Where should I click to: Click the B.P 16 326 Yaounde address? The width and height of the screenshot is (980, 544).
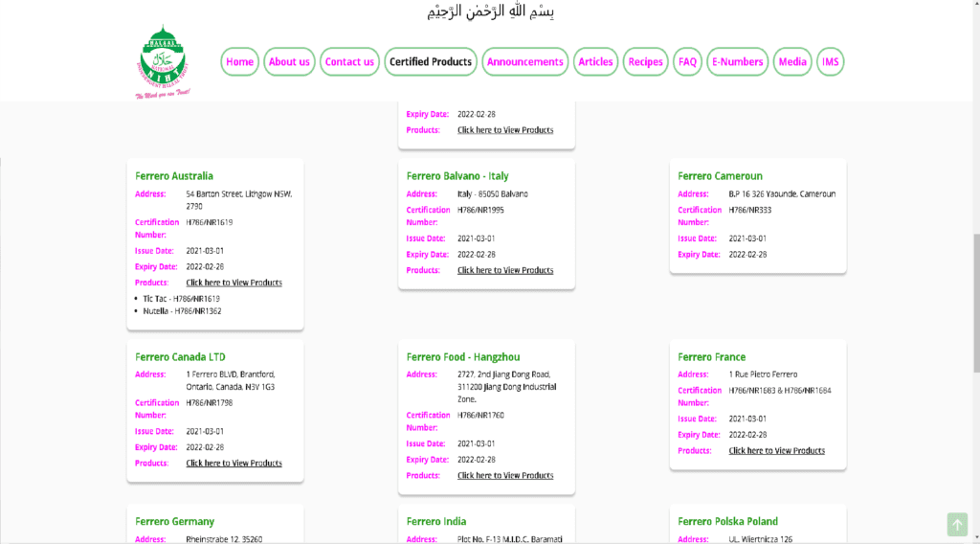(x=782, y=193)
